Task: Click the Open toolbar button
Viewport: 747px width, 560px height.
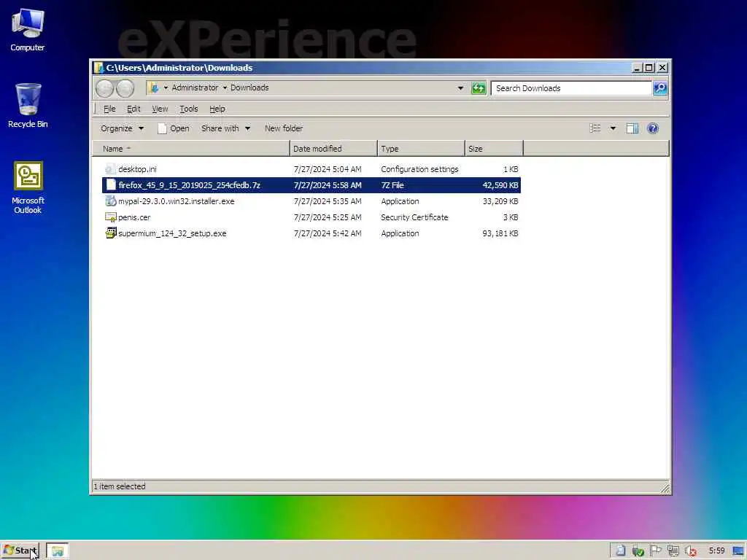Action: 174,128
